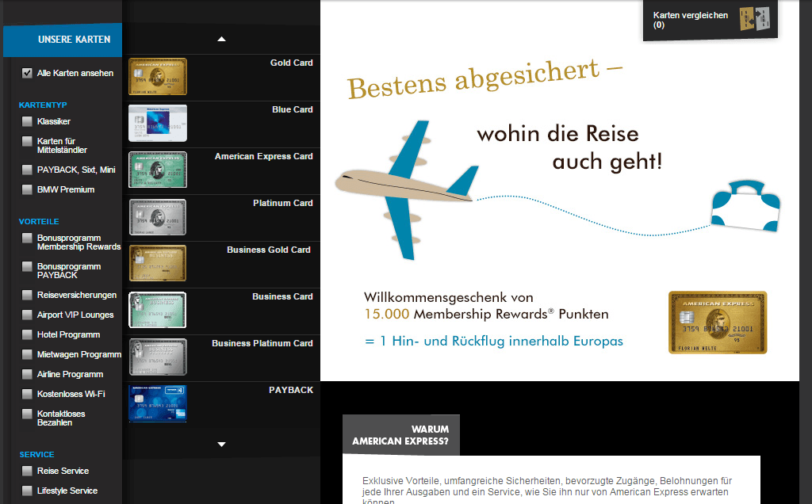Screen dimensions: 812x504
Task: Click the Business Card label
Action: [283, 296]
